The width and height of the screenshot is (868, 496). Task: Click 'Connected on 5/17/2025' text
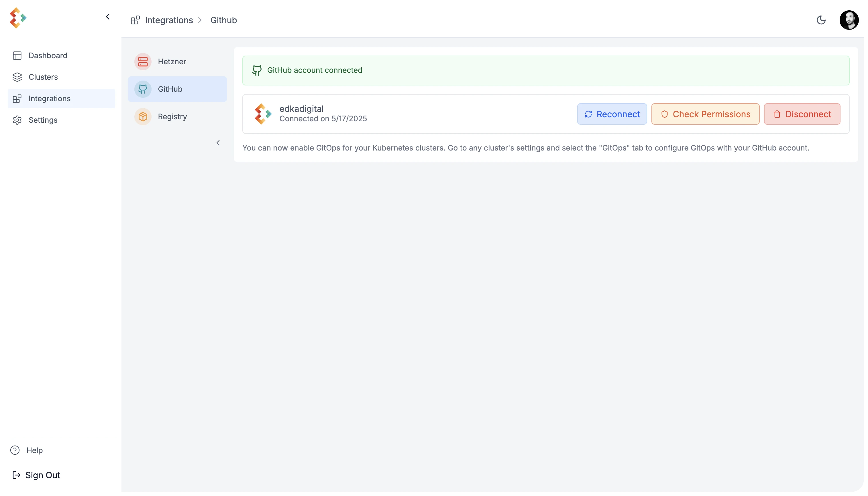click(x=323, y=118)
